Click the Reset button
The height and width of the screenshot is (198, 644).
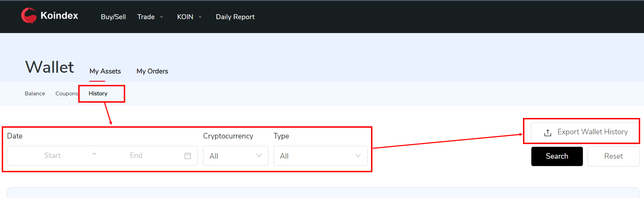[x=613, y=156]
